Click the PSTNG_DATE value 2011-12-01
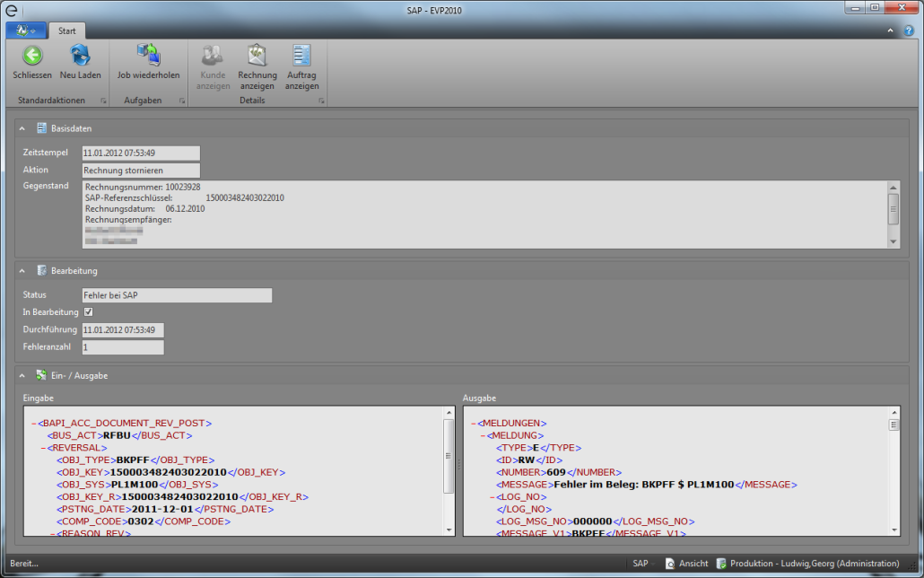This screenshot has width=924, height=578. [x=162, y=509]
